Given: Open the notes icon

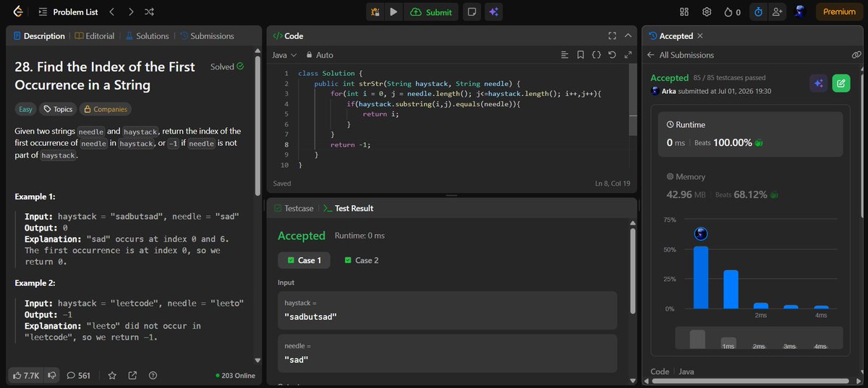Looking at the screenshot, I should [472, 12].
